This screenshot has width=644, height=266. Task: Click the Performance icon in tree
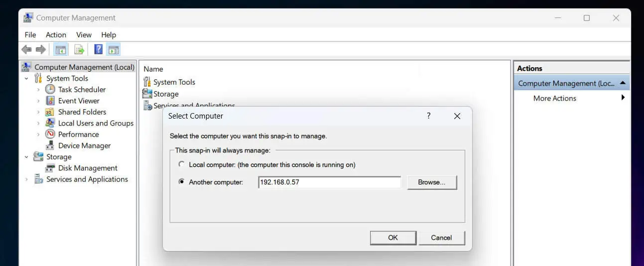(x=50, y=134)
